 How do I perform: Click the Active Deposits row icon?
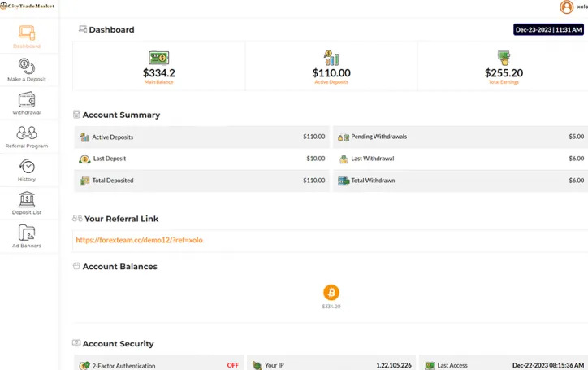tap(84, 137)
